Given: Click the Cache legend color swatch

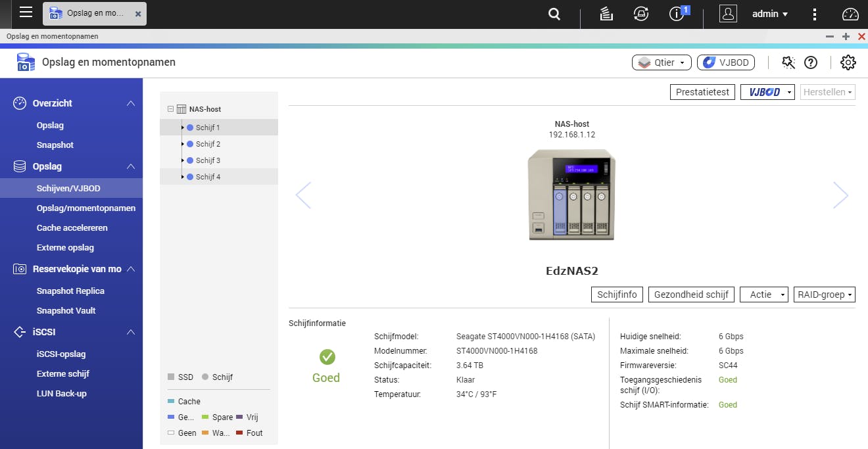Looking at the screenshot, I should [x=171, y=401].
